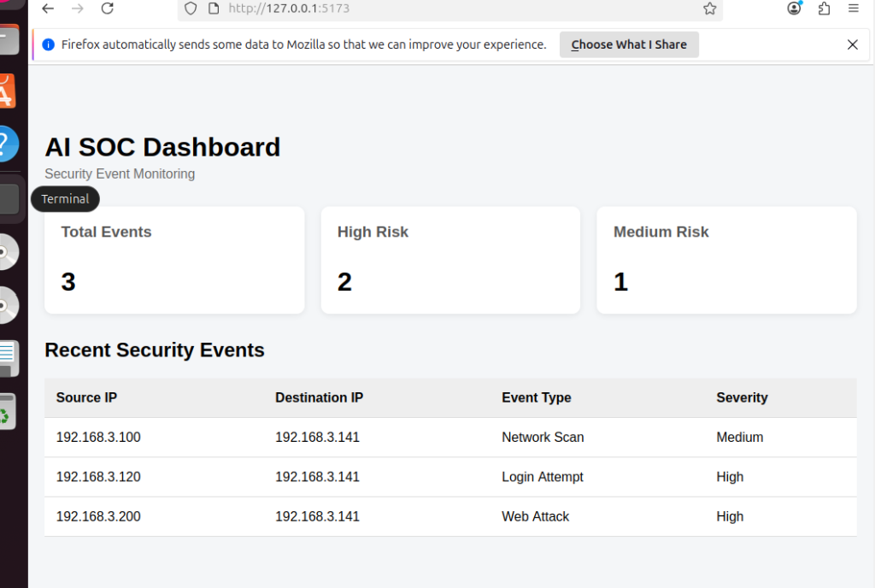Dismiss the Firefox data notification bar
The width and height of the screenshot is (875, 588).
[x=852, y=44]
